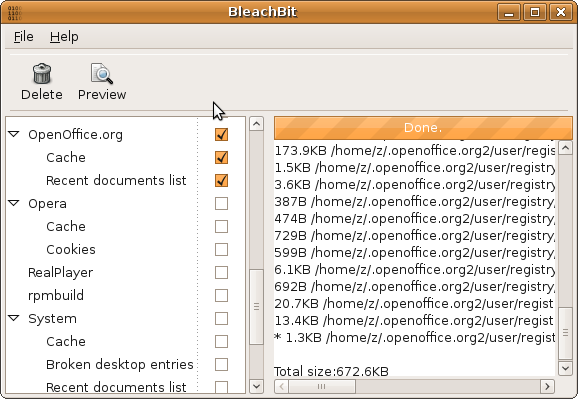The width and height of the screenshot is (578, 399).
Task: Select the OpenOffice.org tree row
Action: [x=125, y=135]
